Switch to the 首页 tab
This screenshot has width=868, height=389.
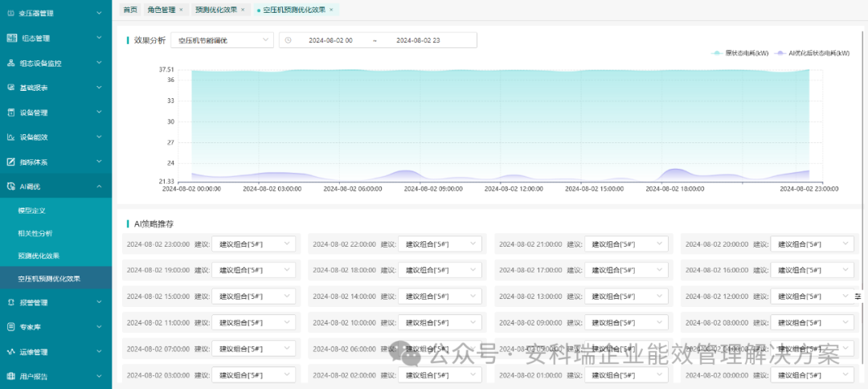click(x=130, y=10)
